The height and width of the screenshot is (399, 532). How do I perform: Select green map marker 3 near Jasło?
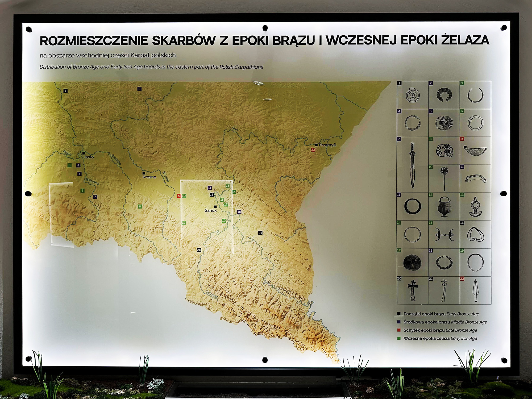click(69, 165)
